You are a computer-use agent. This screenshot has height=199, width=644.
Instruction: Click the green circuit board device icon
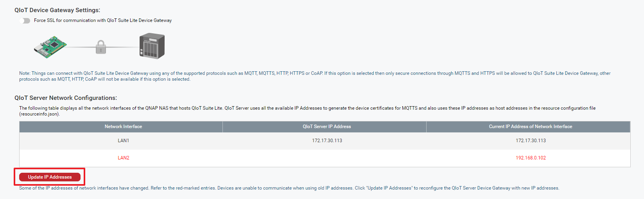(x=50, y=47)
